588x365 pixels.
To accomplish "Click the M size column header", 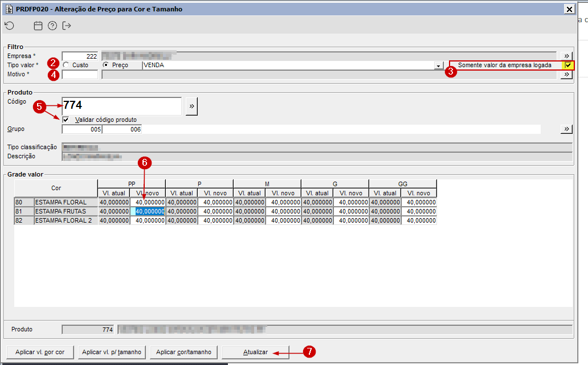I will click(267, 183).
